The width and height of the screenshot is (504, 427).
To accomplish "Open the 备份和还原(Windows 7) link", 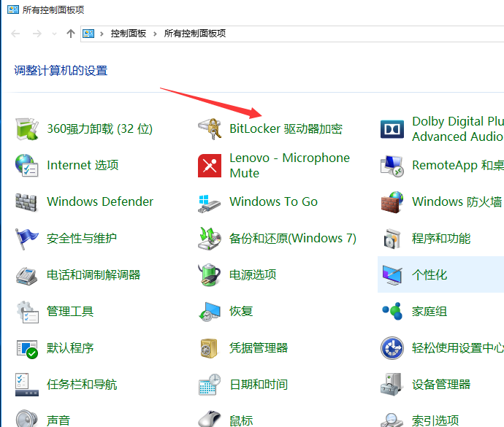I will coord(292,239).
